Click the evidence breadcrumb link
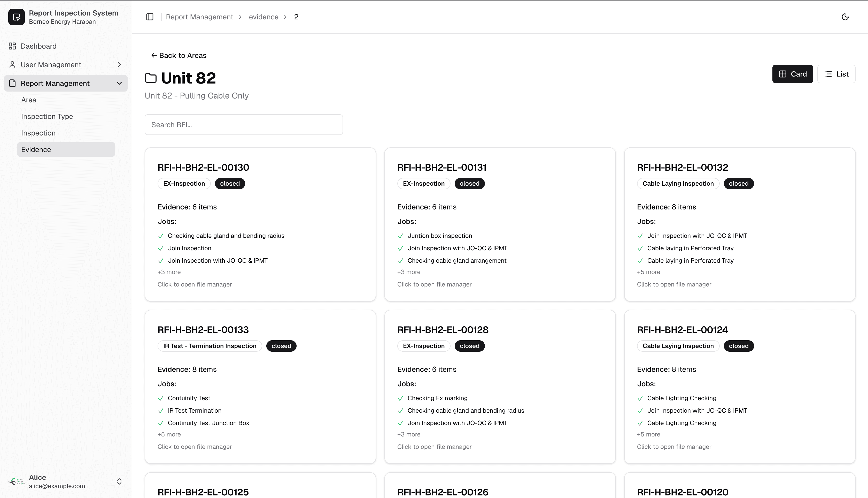Image resolution: width=868 pixels, height=498 pixels. point(263,17)
